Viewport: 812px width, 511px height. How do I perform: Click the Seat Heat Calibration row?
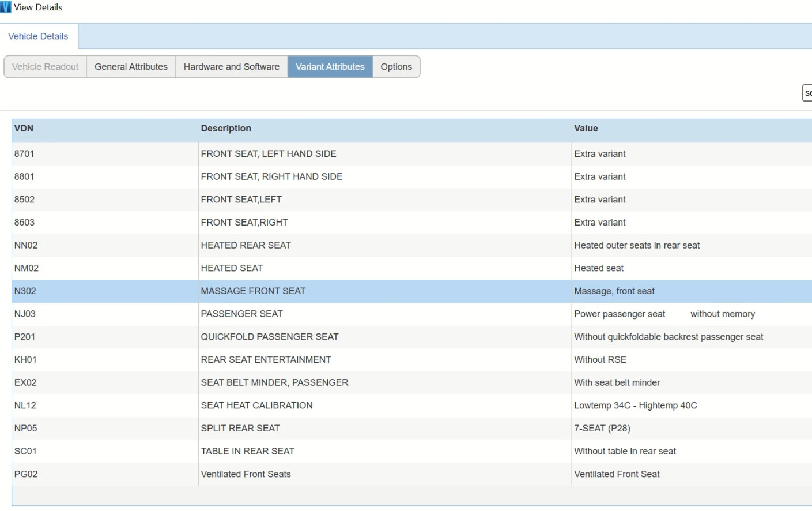[256, 405]
